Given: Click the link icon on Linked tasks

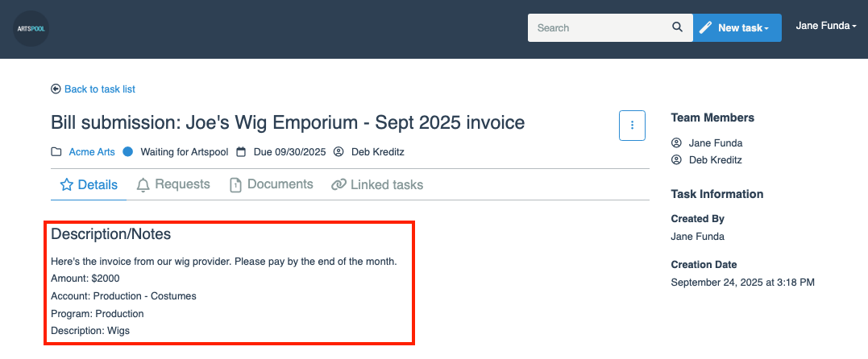Looking at the screenshot, I should (338, 185).
